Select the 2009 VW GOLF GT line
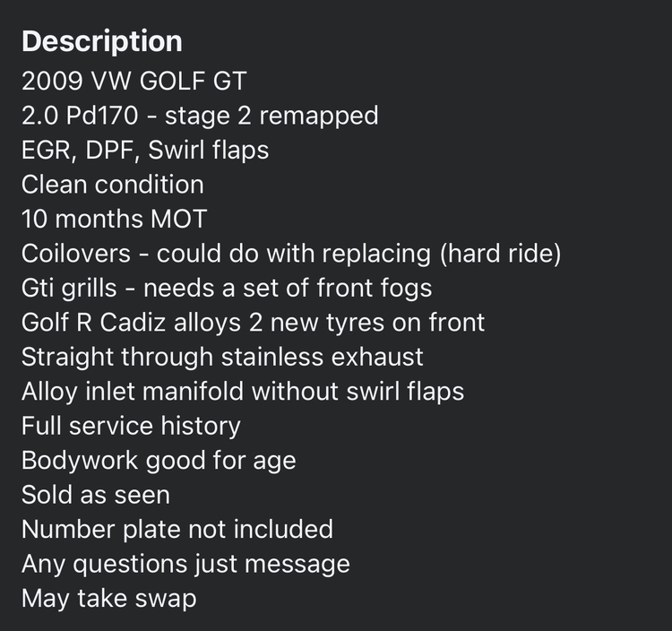This screenshot has height=631, width=672. [x=134, y=81]
